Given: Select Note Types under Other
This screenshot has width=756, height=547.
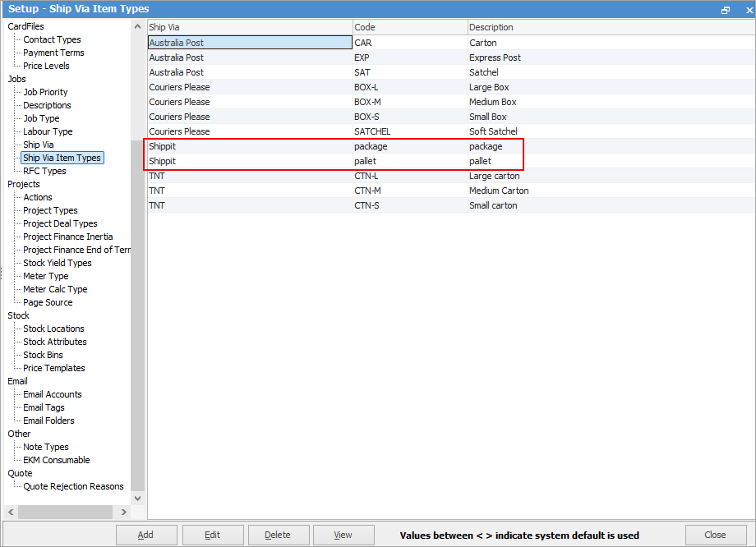Looking at the screenshot, I should click(46, 447).
